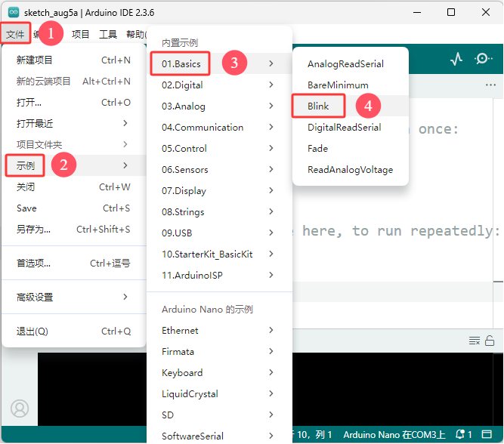Click the Arduino IDE logo icon
The image size is (504, 444).
pos(14,12)
